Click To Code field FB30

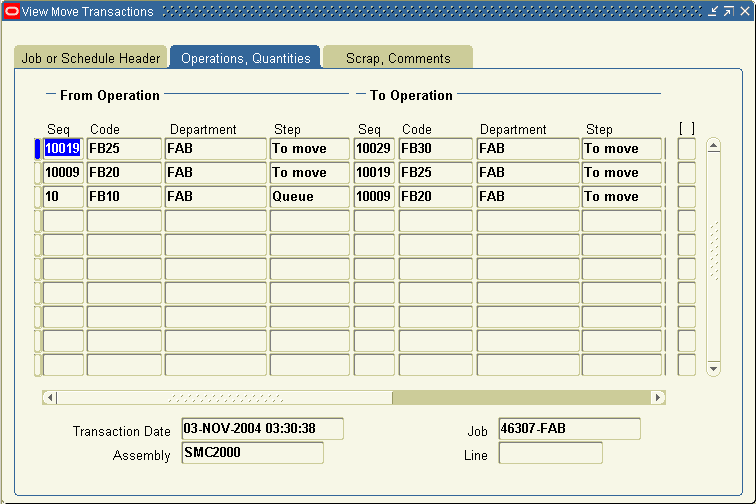[435, 149]
